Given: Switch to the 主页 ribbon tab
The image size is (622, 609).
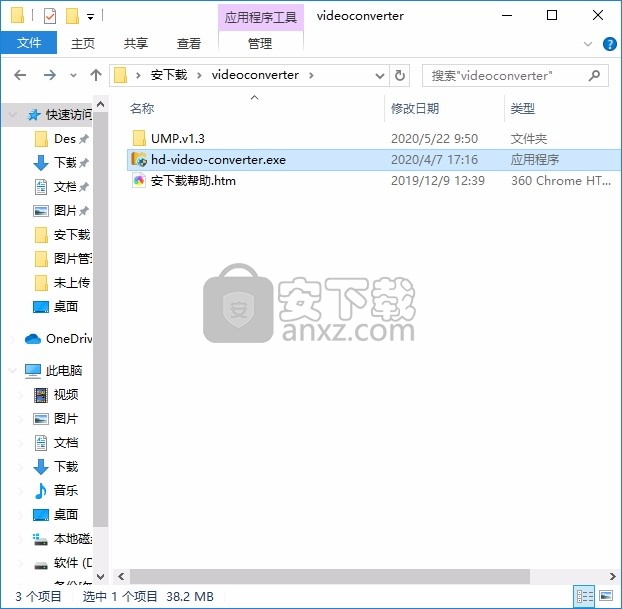Looking at the screenshot, I should (83, 43).
